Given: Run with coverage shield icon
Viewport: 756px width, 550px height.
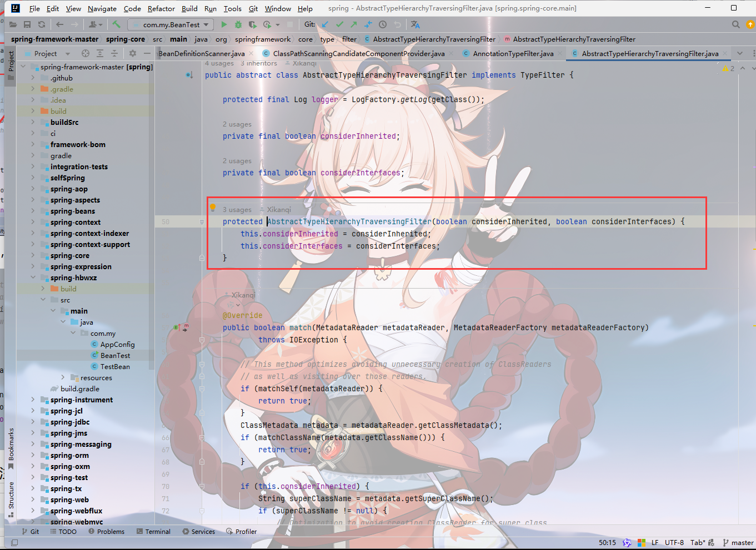Looking at the screenshot, I should point(252,24).
